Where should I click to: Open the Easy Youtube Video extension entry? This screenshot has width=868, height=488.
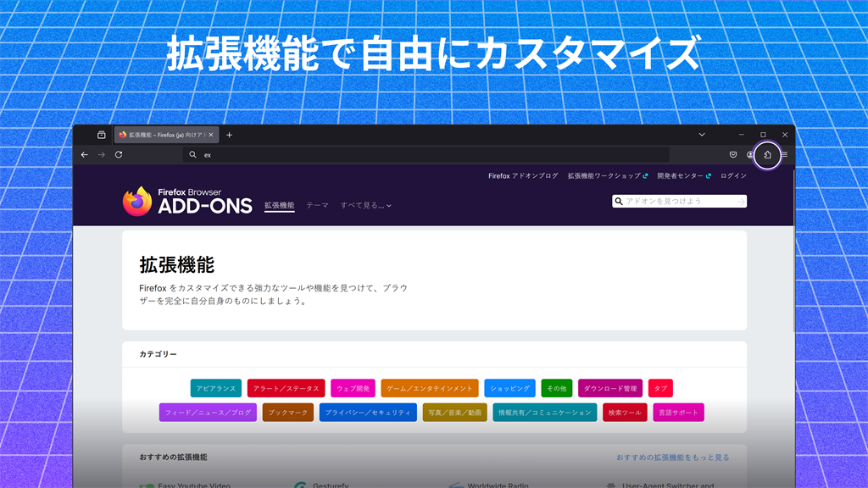pyautogui.click(x=184, y=485)
